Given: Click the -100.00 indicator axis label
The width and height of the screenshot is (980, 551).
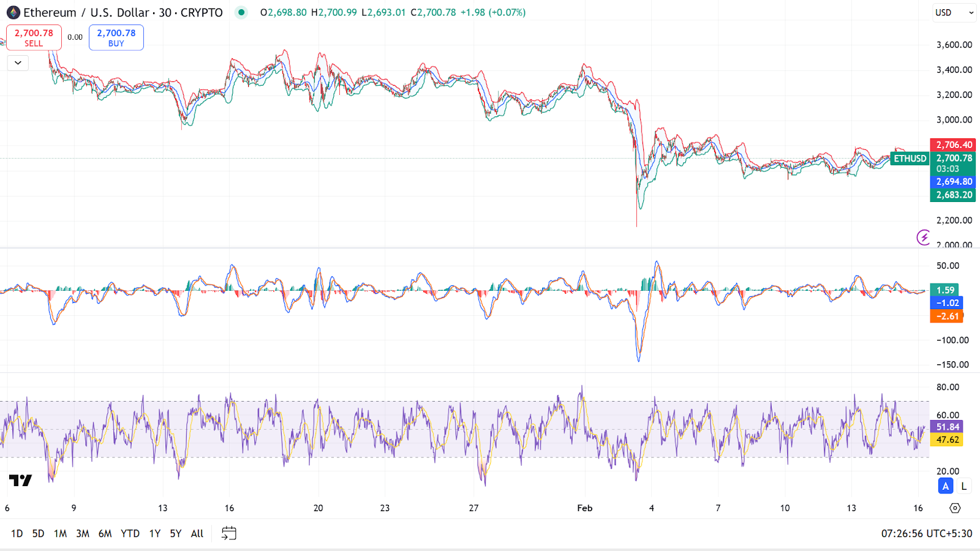Looking at the screenshot, I should tap(952, 340).
